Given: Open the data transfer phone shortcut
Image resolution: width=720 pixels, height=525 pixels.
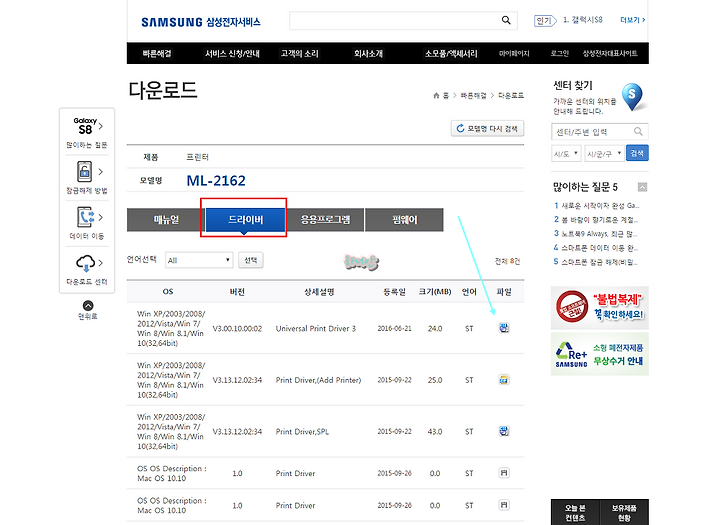Looking at the screenshot, I should point(87,223).
